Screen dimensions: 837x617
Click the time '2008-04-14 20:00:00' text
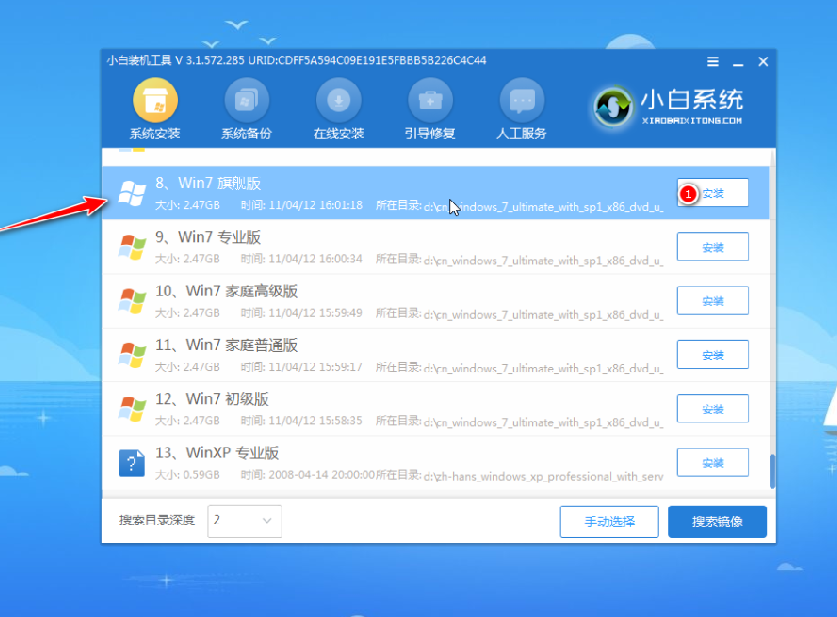(322, 474)
